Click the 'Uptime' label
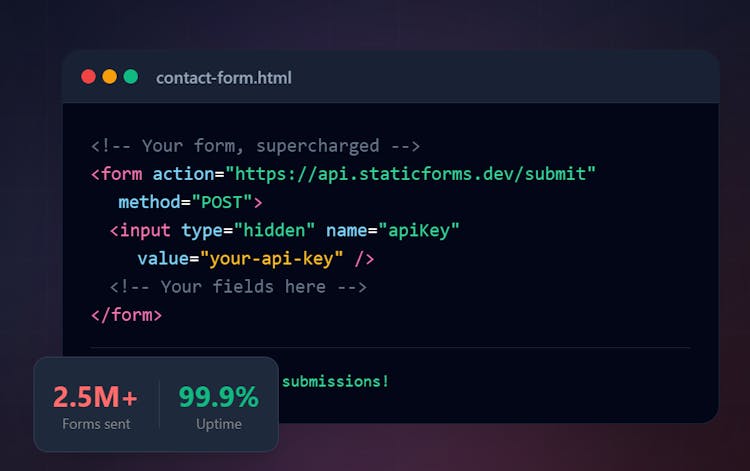 (x=218, y=424)
